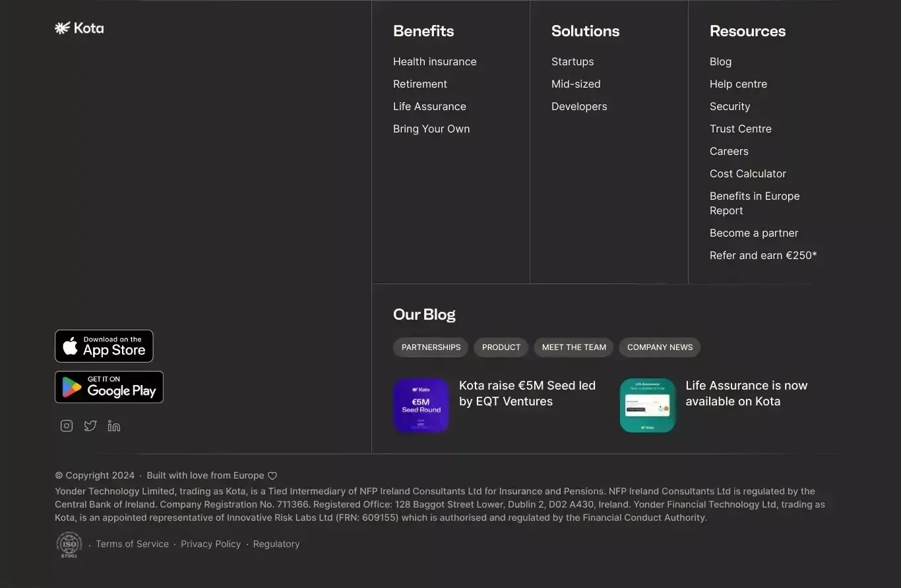Download on the App Store badge
Screen dimensions: 901x588
point(104,346)
